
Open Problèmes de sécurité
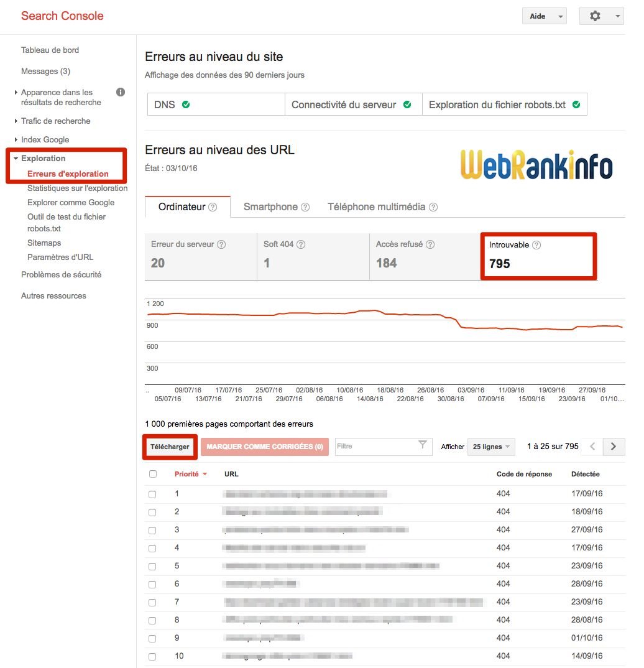click(62, 274)
